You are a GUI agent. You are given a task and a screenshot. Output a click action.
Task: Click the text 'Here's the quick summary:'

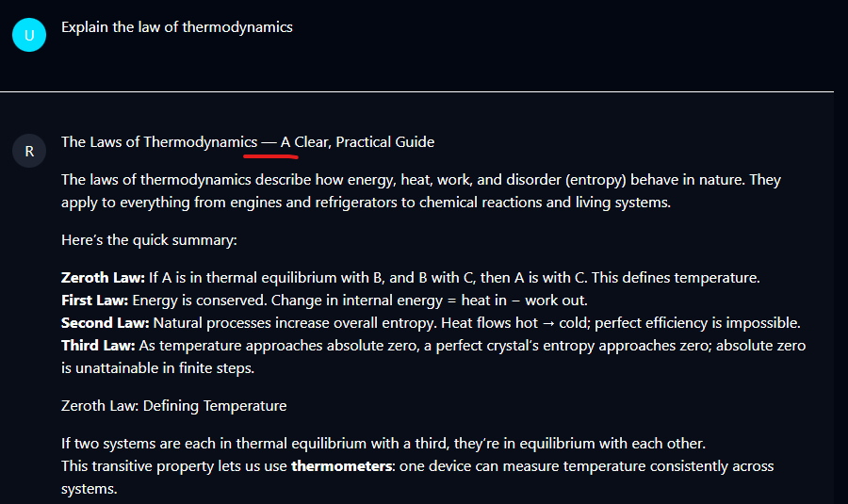pyautogui.click(x=149, y=240)
